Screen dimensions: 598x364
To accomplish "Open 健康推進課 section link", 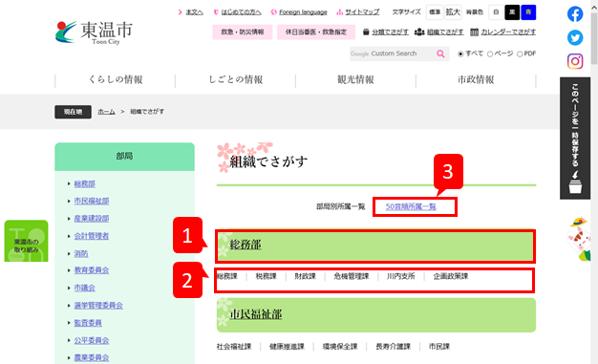I will 287,347.
